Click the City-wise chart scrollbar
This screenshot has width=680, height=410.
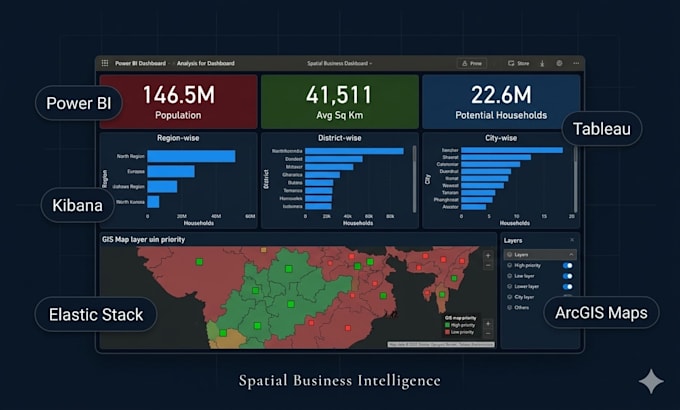(575, 179)
